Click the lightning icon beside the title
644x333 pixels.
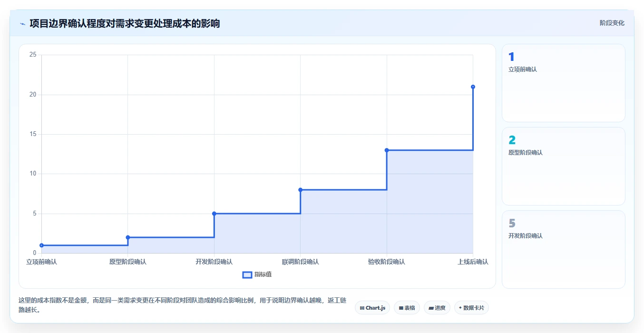(x=23, y=23)
